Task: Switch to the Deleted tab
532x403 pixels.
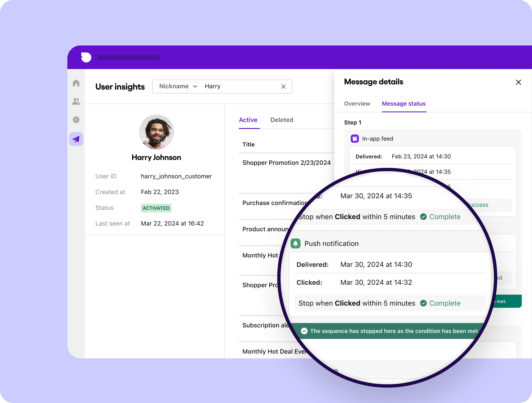Action: pos(282,120)
